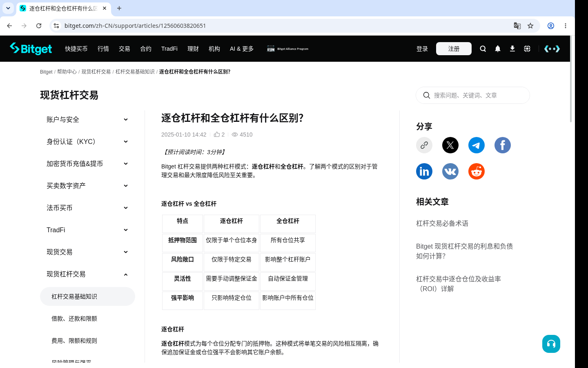This screenshot has width=588, height=368.
Task: Click the 登录 link
Action: pos(422,49)
